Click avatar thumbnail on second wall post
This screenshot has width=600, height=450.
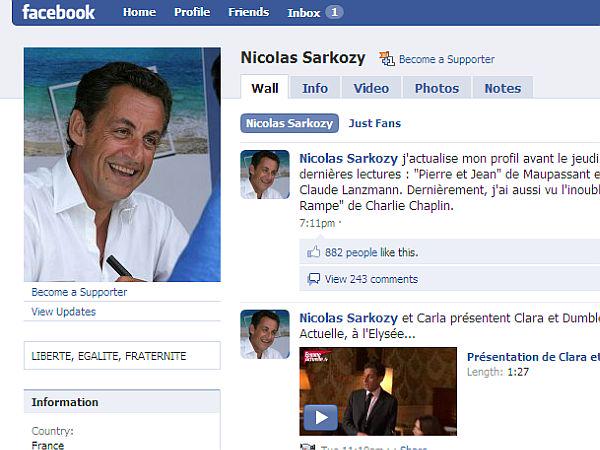tap(265, 334)
